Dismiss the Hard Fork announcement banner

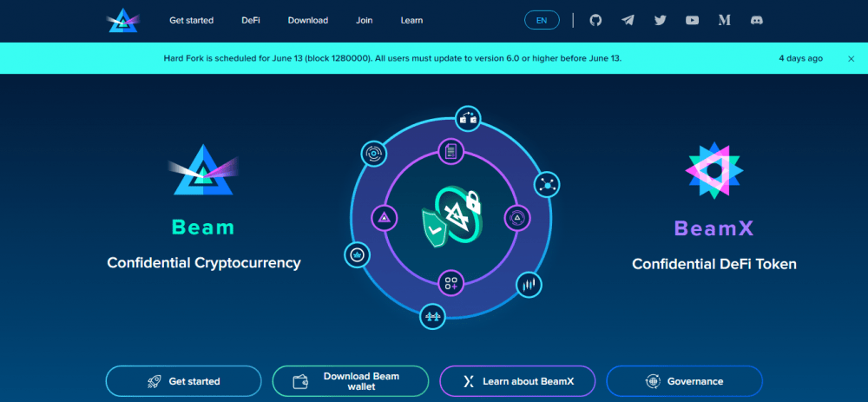pos(851,59)
